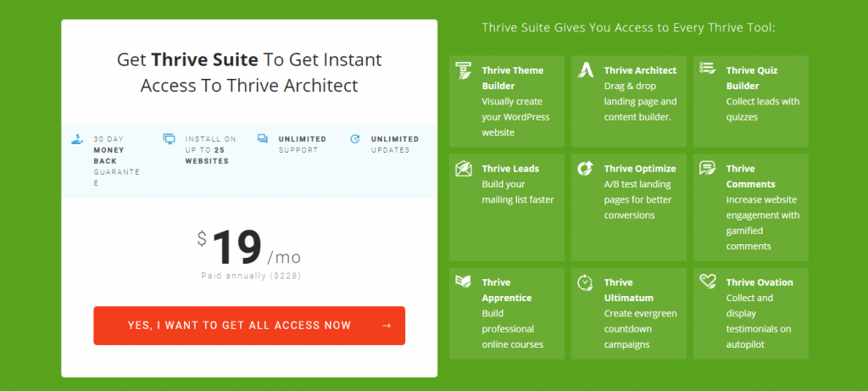
Task: Click the Thrive Architect icon
Action: pyautogui.click(x=586, y=70)
